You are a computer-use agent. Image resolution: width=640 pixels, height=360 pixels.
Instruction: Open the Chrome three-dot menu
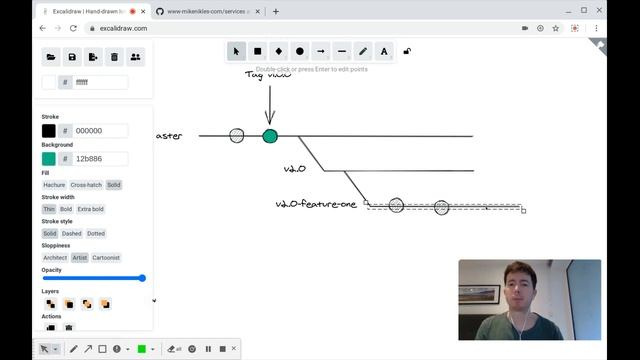596,28
